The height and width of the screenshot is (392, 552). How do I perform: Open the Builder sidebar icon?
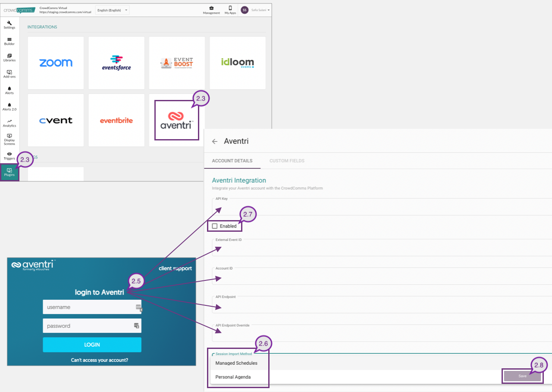tap(9, 41)
